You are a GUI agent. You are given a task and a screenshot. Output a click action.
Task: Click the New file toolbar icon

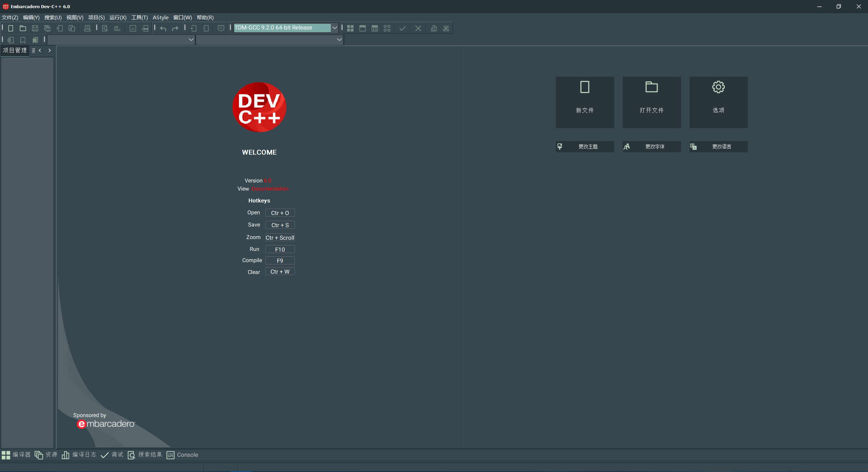[11, 28]
